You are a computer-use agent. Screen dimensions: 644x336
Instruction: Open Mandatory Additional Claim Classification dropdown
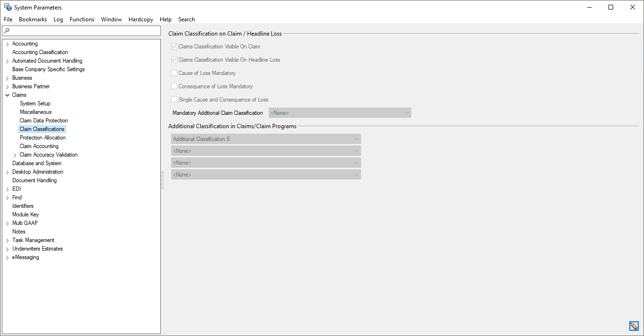coord(340,113)
